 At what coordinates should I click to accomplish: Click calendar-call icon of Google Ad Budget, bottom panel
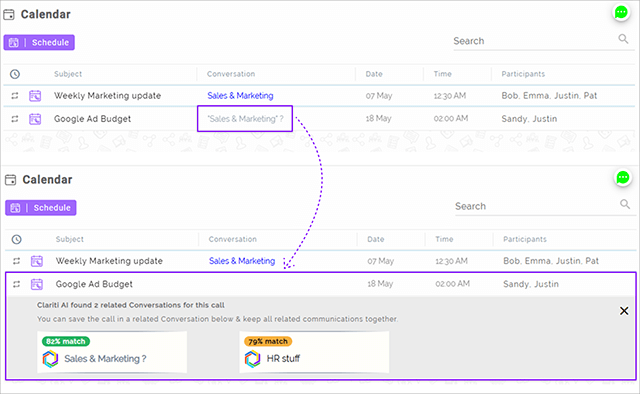[x=37, y=285]
